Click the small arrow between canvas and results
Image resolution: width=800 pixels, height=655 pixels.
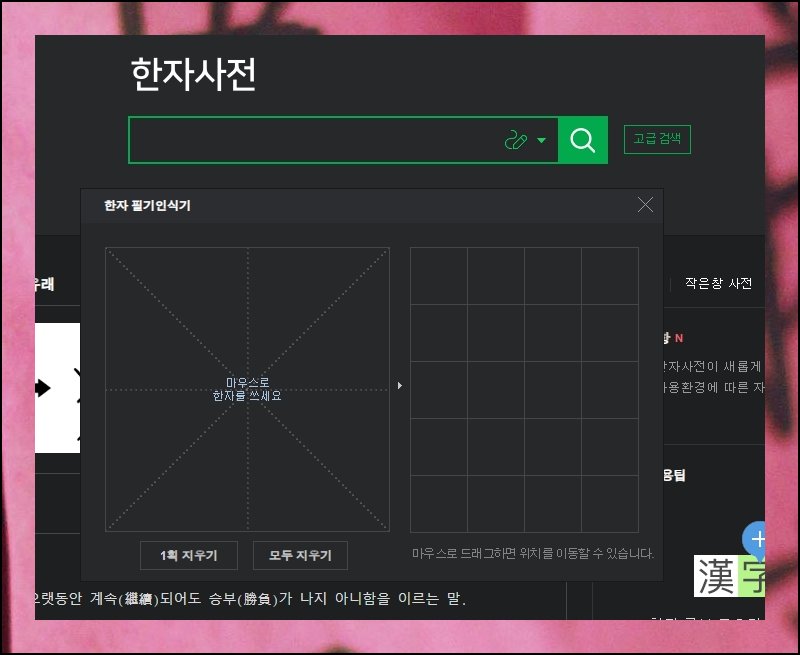pyautogui.click(x=400, y=386)
